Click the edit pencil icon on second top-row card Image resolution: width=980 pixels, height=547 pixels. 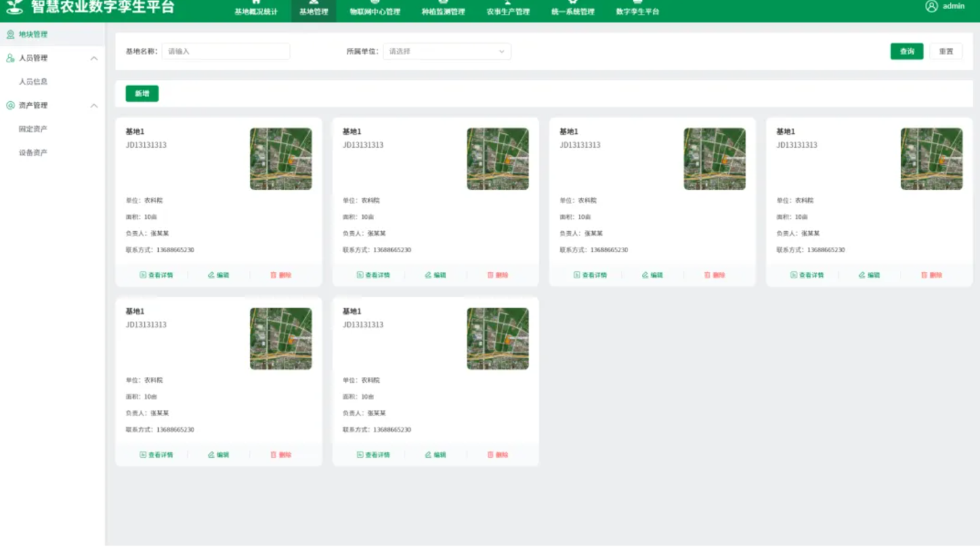428,275
